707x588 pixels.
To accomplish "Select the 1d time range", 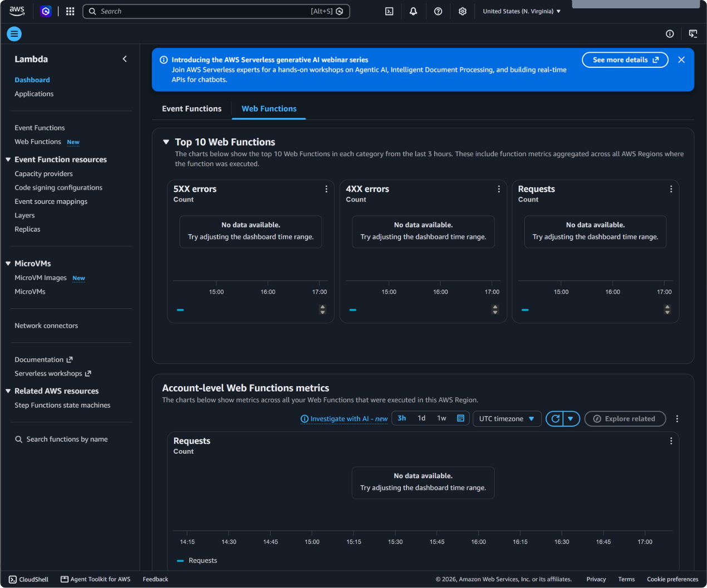I will pos(421,418).
